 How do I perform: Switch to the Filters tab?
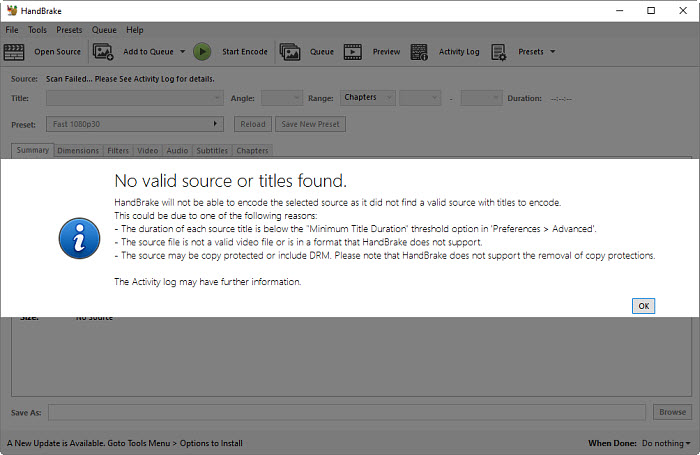click(x=118, y=150)
